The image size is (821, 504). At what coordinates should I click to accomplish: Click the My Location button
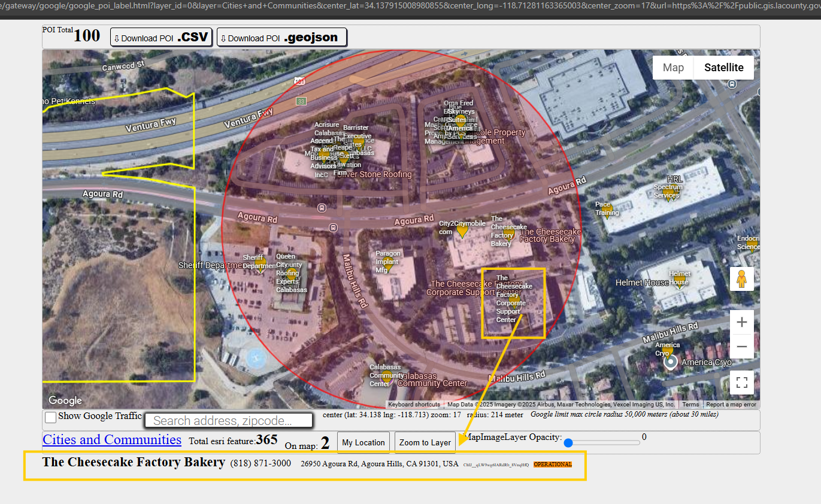(363, 442)
